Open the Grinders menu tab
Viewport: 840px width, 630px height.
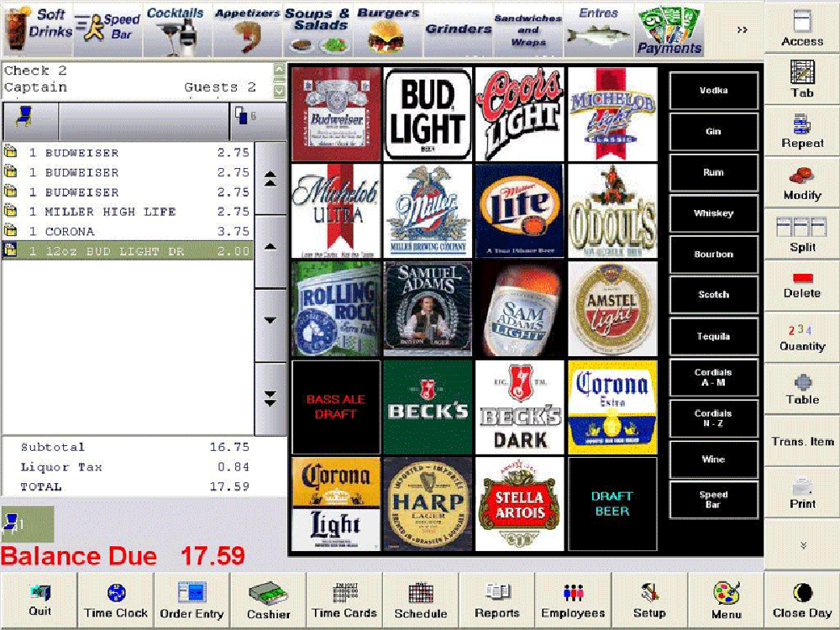click(458, 29)
